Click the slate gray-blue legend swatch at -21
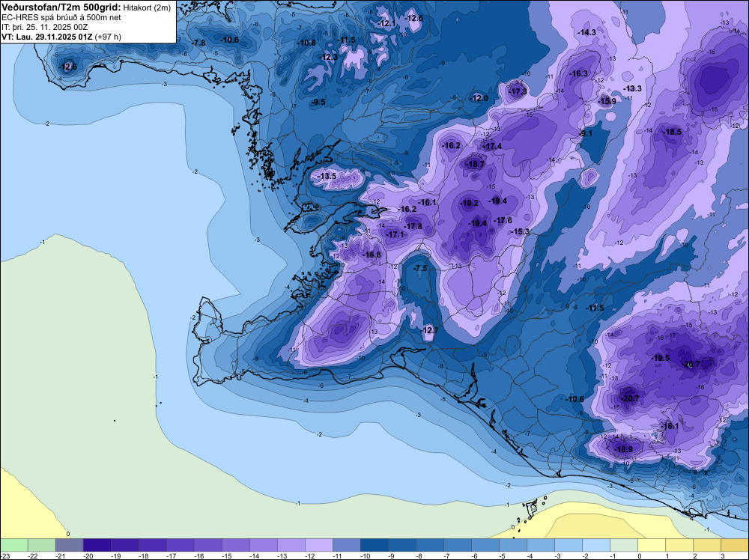 pos(69,545)
